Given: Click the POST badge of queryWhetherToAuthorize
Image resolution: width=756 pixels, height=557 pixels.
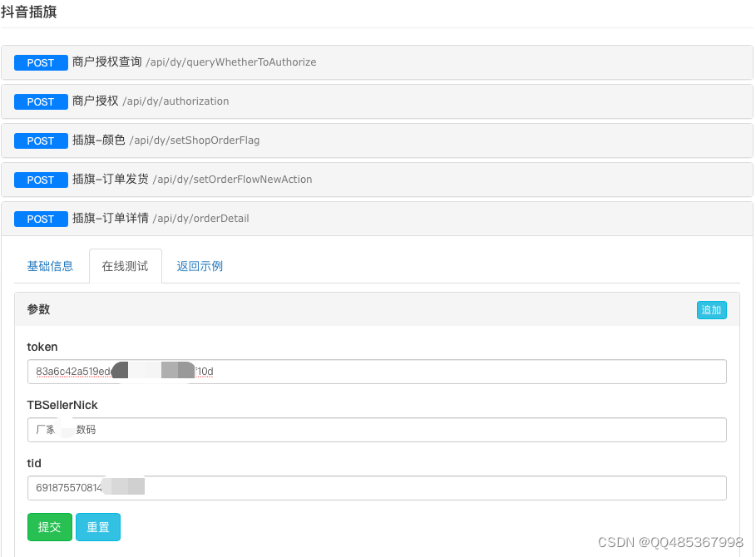Looking at the screenshot, I should click(x=41, y=62).
